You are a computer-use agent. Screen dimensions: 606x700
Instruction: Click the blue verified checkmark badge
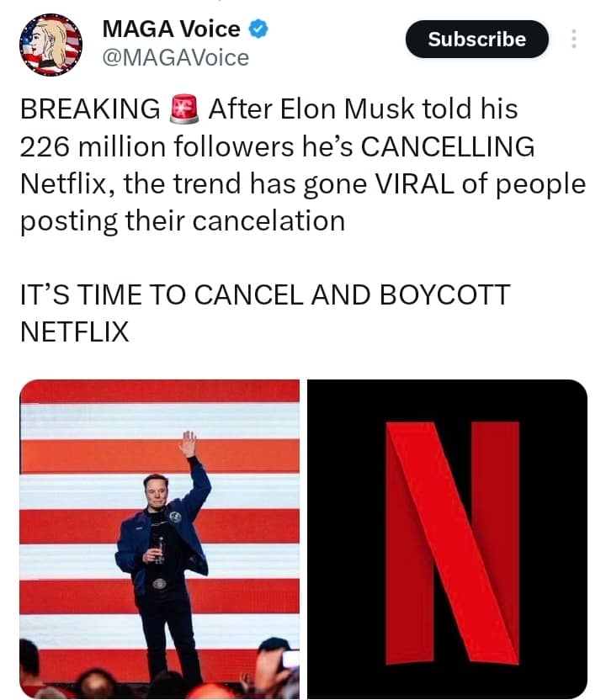coord(259,29)
